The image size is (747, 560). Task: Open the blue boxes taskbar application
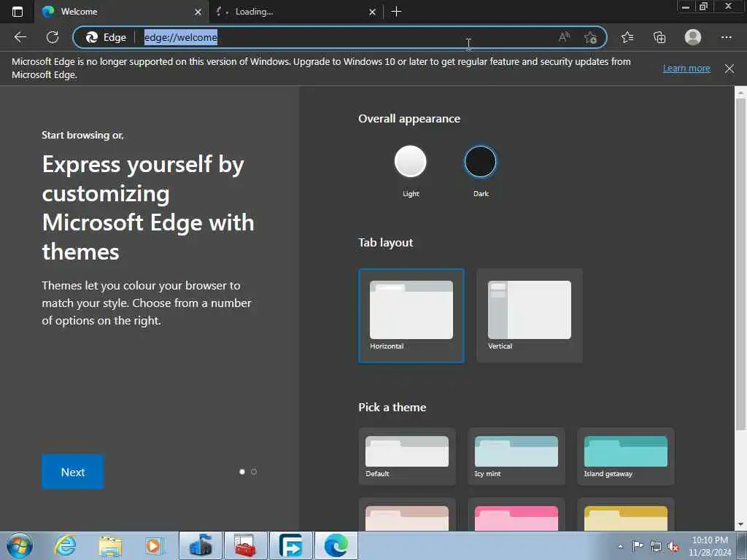click(201, 545)
